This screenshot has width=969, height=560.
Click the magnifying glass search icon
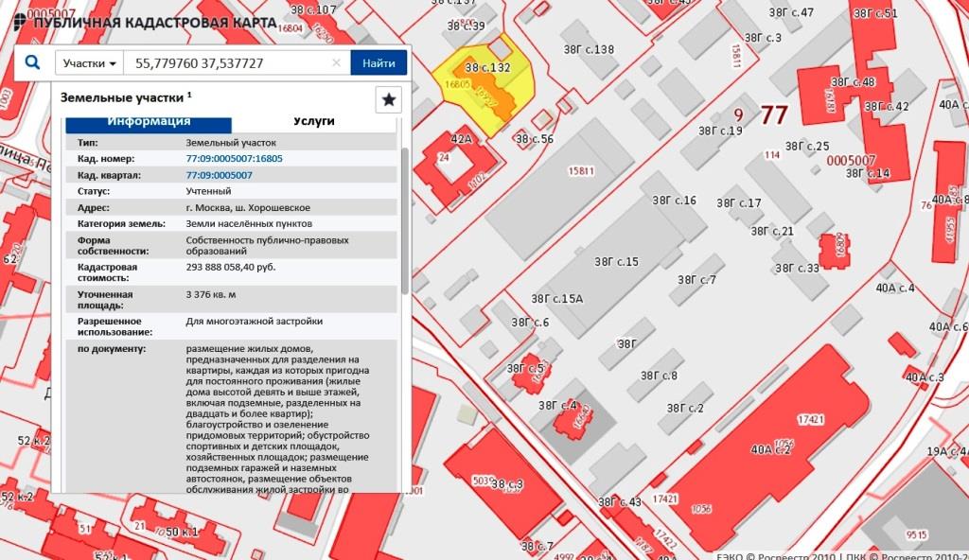pos(33,63)
